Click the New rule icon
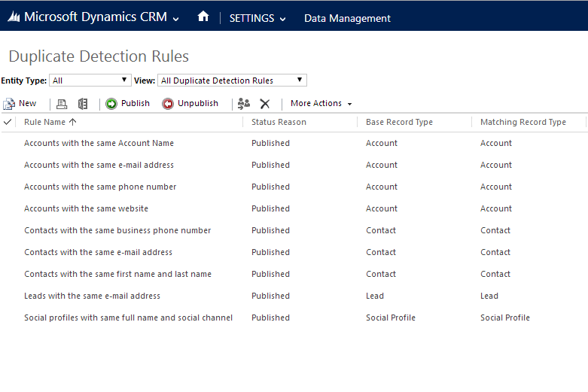 (9, 104)
